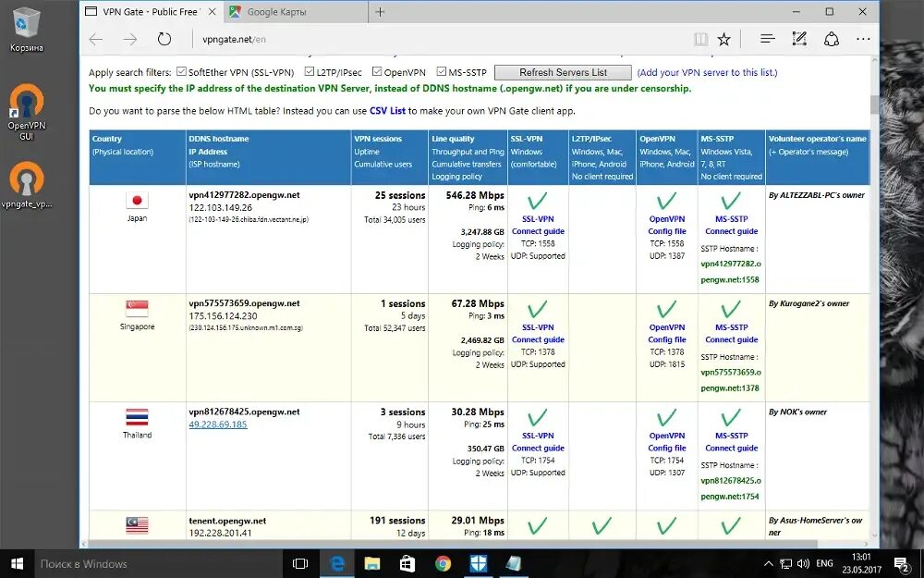Open Windows Defender shield taskbar icon
Viewport: 924px width, 578px height.
pyautogui.click(x=478, y=564)
